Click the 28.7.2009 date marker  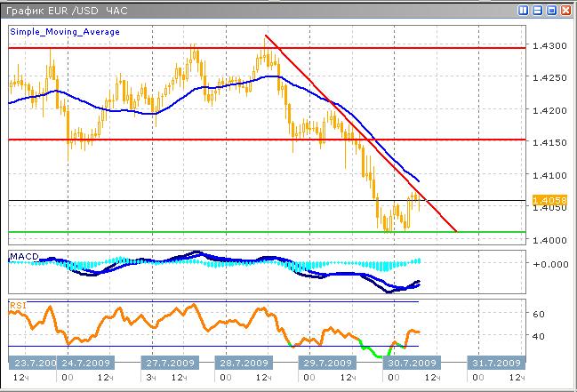point(244,364)
